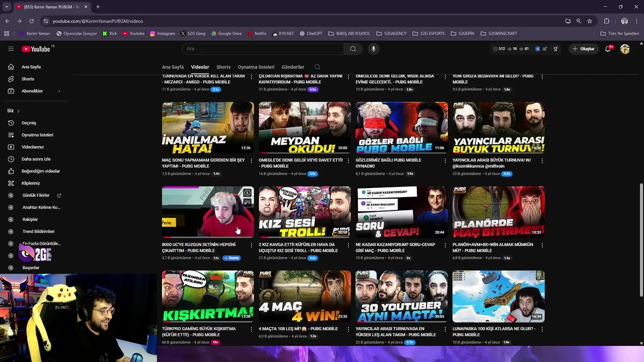Viewport: 644px width, 362px height.
Task: Open browser extensions puzzle icon
Action: 606,21
